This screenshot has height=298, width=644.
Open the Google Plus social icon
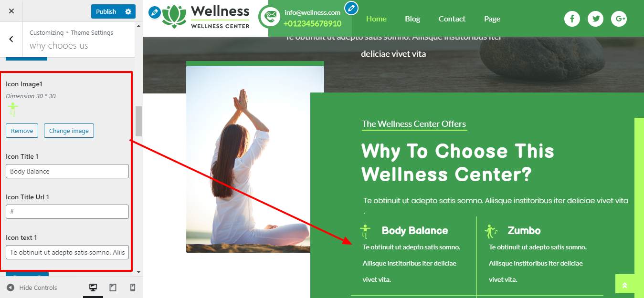619,19
